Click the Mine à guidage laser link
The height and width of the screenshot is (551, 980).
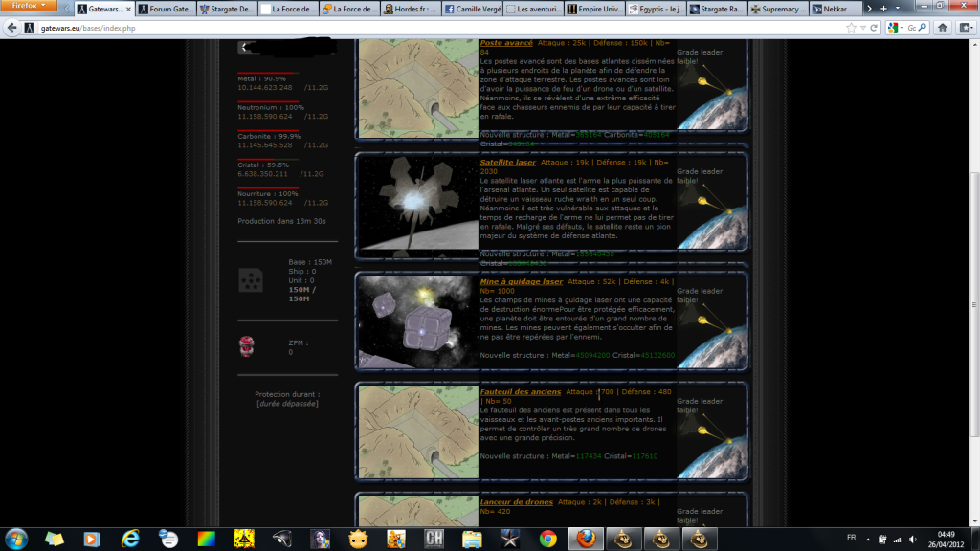(521, 282)
